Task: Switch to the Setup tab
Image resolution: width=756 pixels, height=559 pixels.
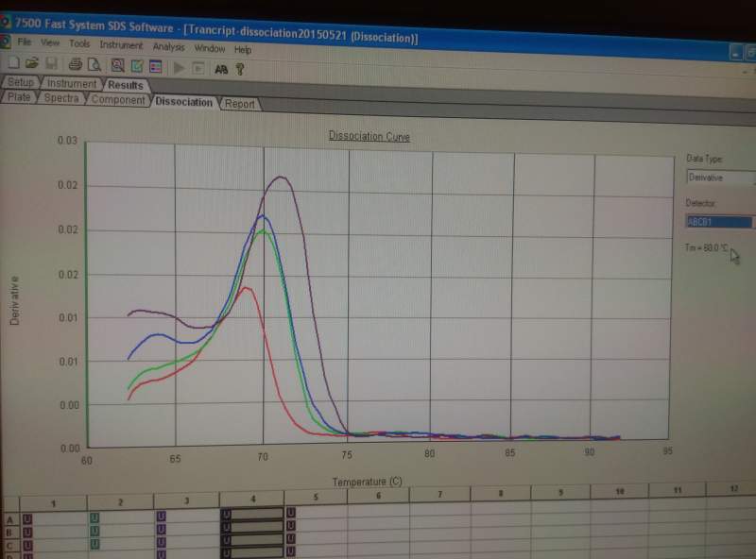Action: 20,82
